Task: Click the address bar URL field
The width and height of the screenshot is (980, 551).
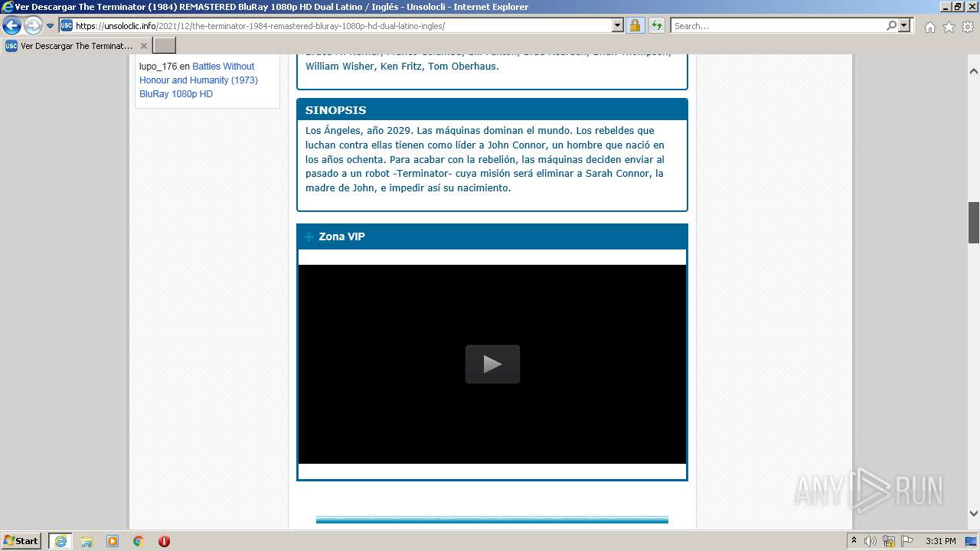Action: pyautogui.click(x=342, y=26)
